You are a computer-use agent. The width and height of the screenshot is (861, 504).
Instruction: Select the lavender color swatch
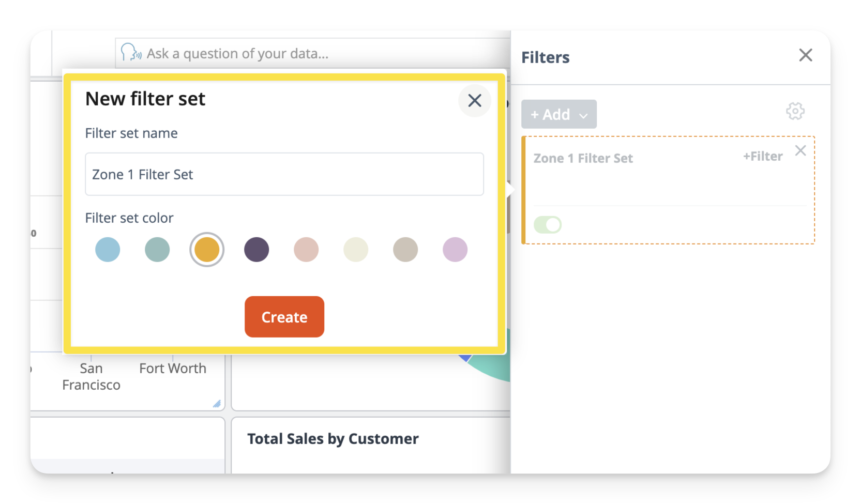[x=455, y=250]
